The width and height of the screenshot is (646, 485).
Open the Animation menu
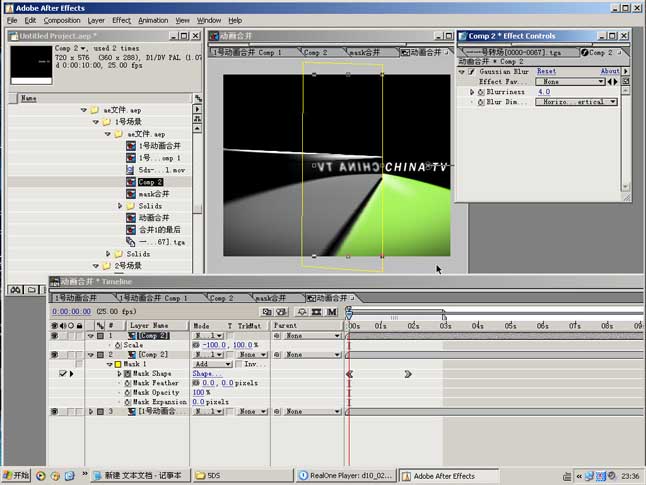[153, 20]
